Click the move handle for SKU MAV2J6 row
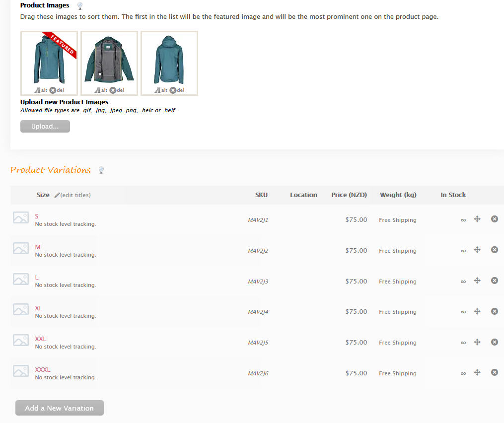The width and height of the screenshot is (504, 423). 477,372
